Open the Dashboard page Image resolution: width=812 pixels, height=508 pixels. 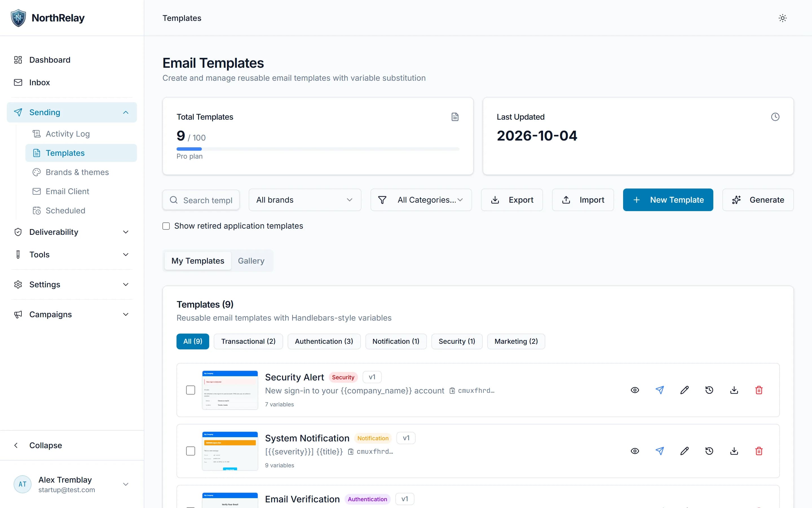click(72, 60)
